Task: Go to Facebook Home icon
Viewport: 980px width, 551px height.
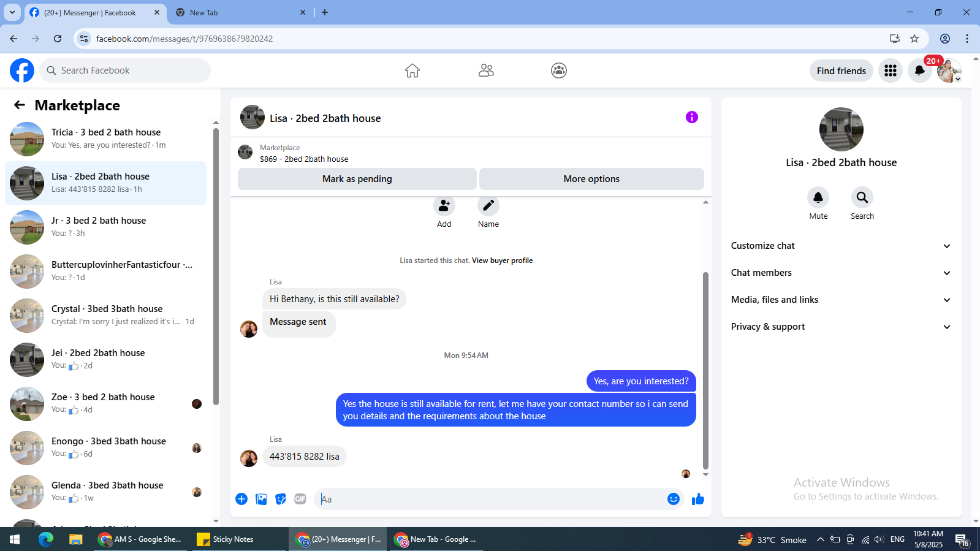Action: pos(412,70)
